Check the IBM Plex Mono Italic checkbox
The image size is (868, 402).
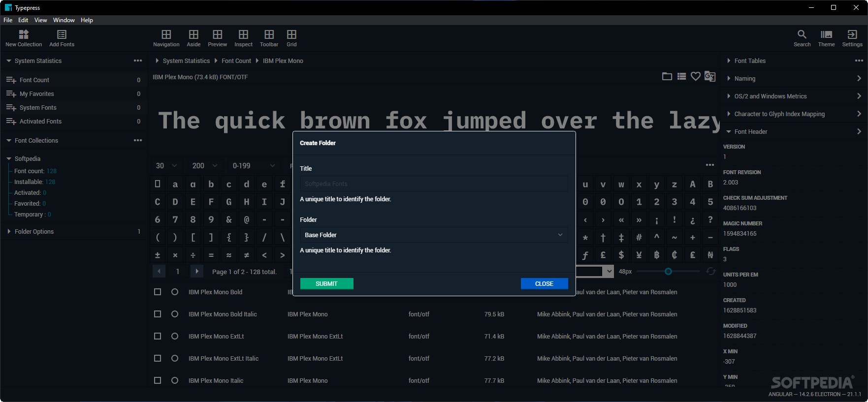[158, 380]
